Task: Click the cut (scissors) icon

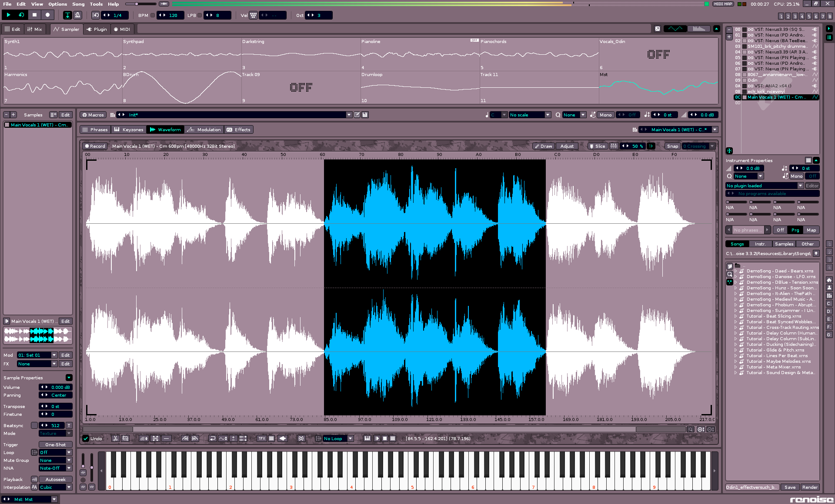Action: pyautogui.click(x=115, y=438)
